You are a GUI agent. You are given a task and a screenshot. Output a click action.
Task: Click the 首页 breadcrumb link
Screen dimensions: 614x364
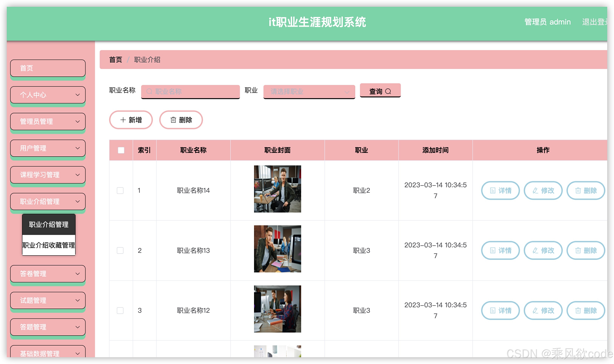tap(115, 60)
